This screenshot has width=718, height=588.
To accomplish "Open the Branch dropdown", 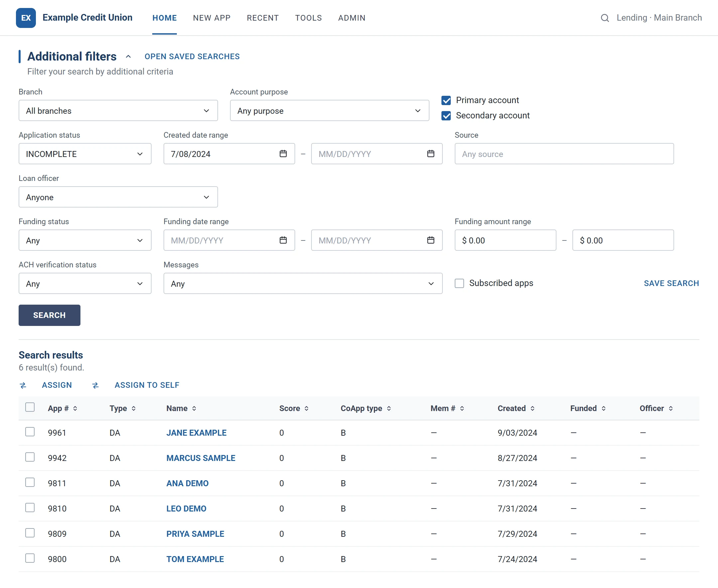I will (x=118, y=110).
